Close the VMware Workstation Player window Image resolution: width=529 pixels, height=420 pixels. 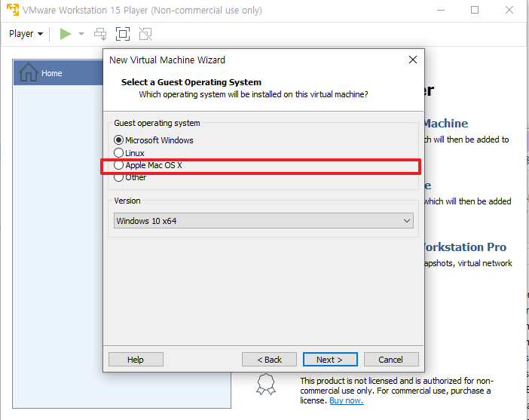pyautogui.click(x=509, y=10)
